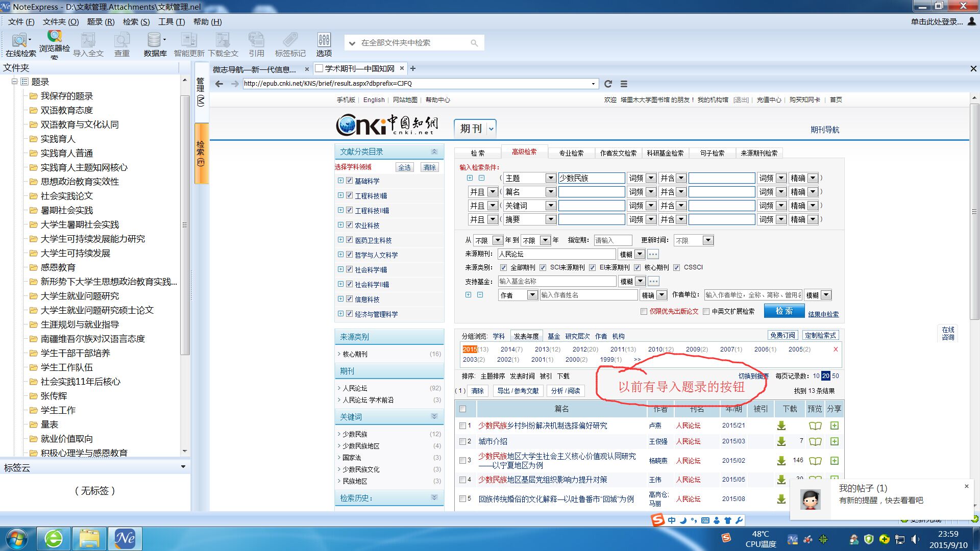Select the 我保存的题录 folder

[x=66, y=96]
